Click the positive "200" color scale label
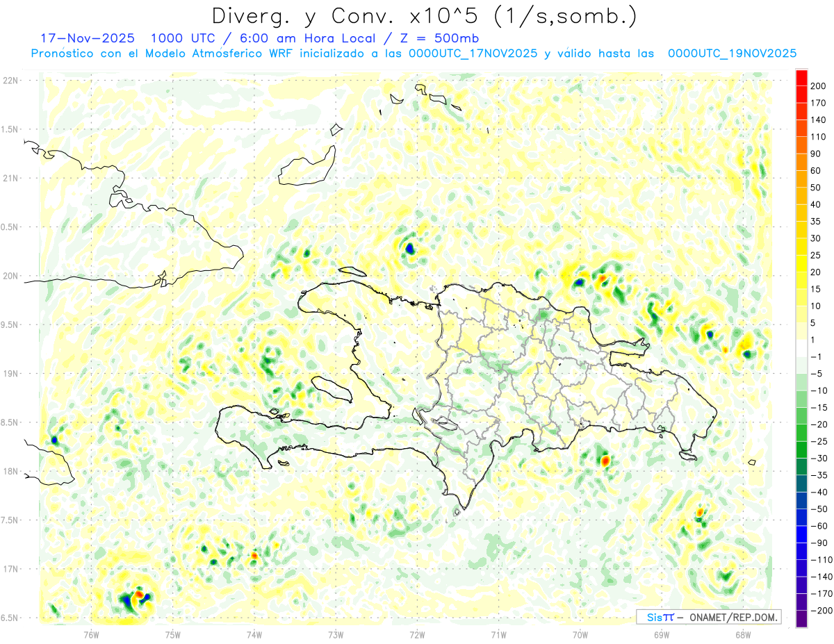The width and height of the screenshot is (834, 644). tap(819, 85)
